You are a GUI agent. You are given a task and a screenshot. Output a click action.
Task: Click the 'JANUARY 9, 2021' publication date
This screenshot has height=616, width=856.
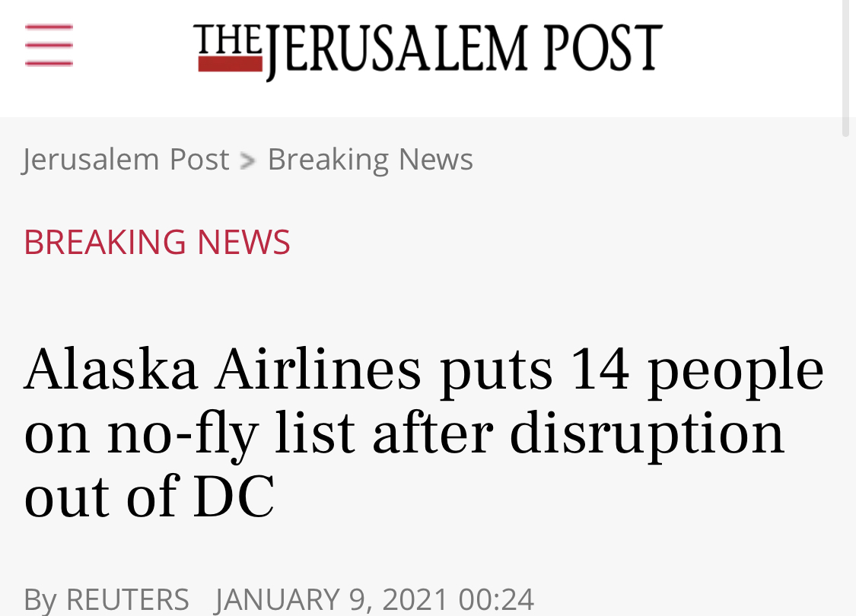332,599
